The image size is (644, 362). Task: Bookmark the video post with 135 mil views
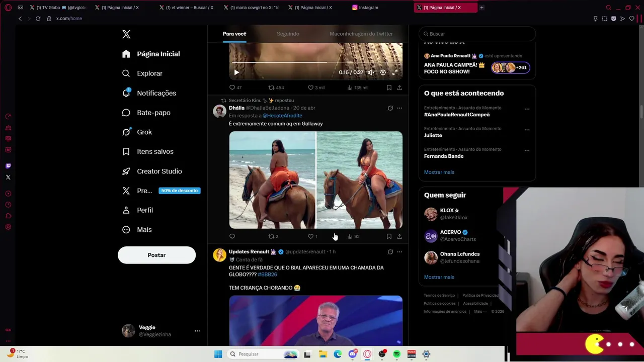pos(389,87)
